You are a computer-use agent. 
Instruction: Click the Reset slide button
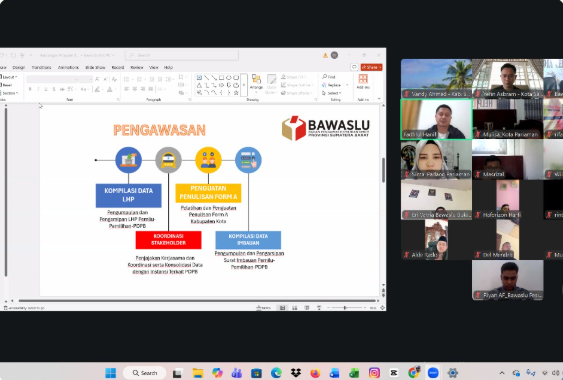tap(6, 85)
